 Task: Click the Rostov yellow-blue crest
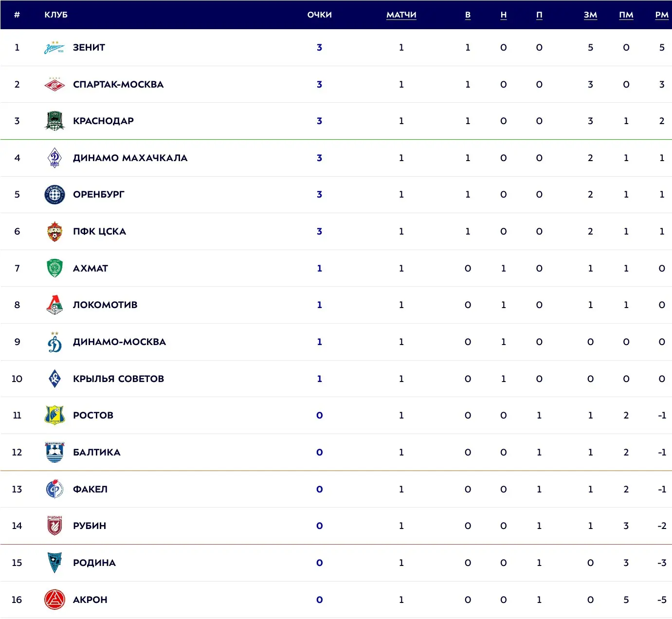tap(54, 415)
